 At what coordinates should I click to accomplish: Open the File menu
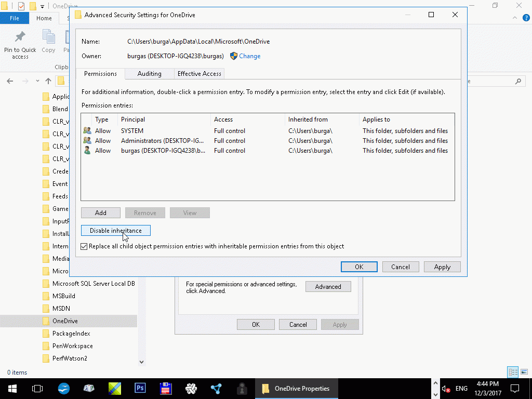tap(14, 18)
